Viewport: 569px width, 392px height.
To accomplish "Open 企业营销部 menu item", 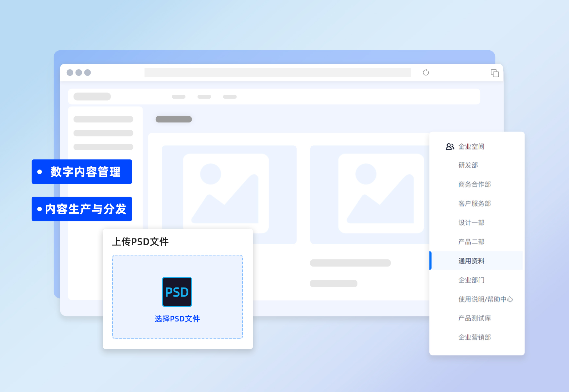I will (x=474, y=337).
